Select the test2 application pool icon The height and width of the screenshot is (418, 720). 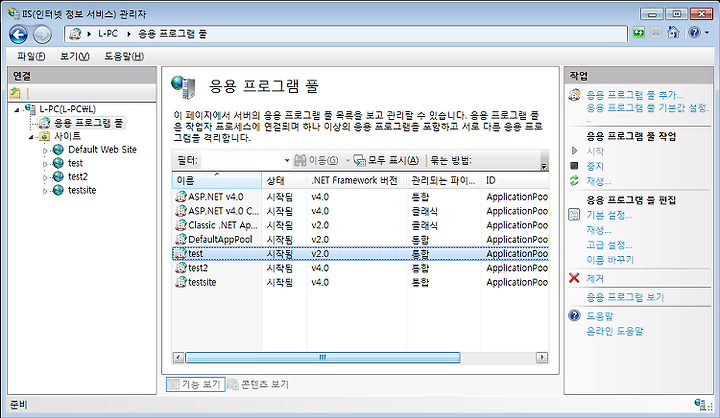coord(180,268)
